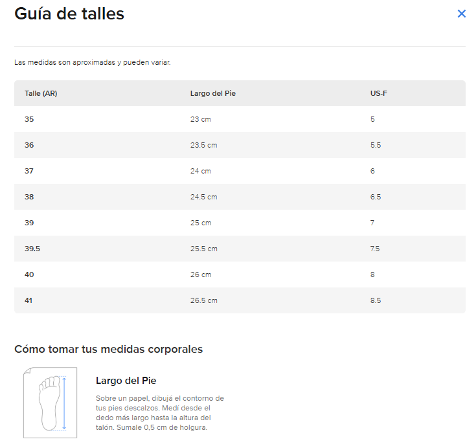Click the foot measurement illustration
This screenshot has height=448, width=476.
coord(50,403)
